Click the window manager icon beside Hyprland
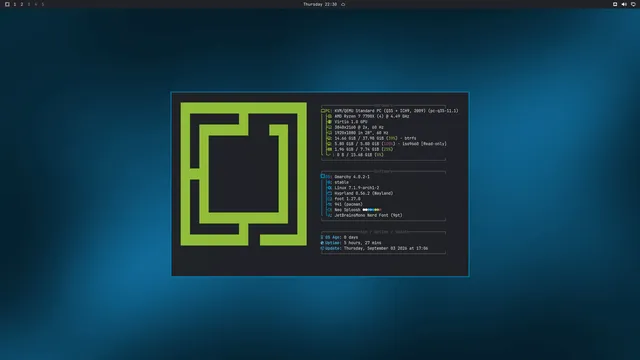 click(x=329, y=193)
